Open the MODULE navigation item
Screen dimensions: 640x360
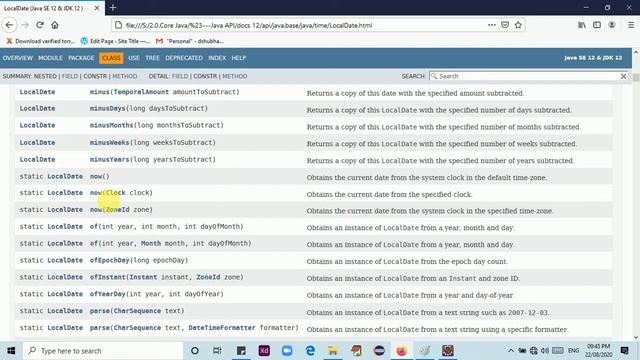[x=50, y=58]
